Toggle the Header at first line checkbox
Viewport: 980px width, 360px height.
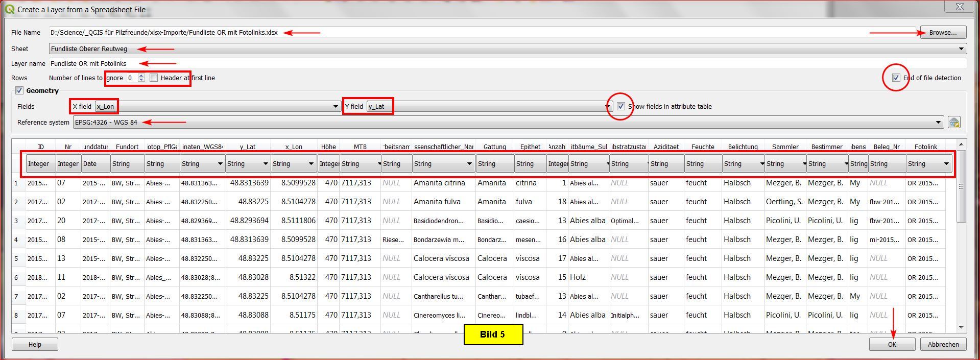coord(154,78)
